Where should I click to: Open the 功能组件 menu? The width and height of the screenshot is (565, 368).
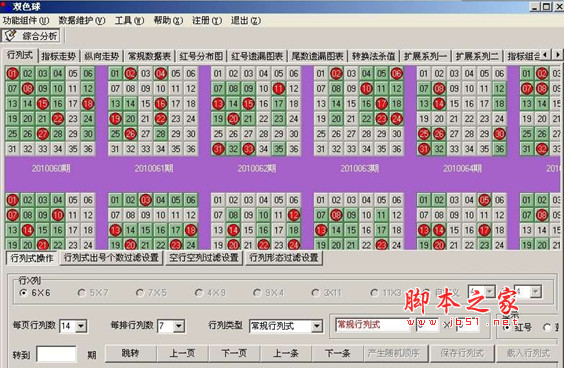tap(26, 21)
